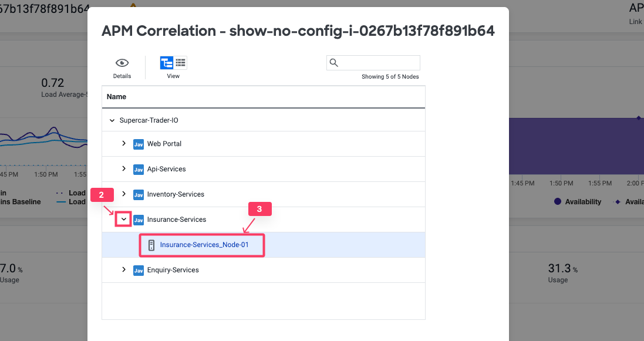The width and height of the screenshot is (644, 341).
Task: Expand the Inventory-Services tier
Action: (124, 194)
